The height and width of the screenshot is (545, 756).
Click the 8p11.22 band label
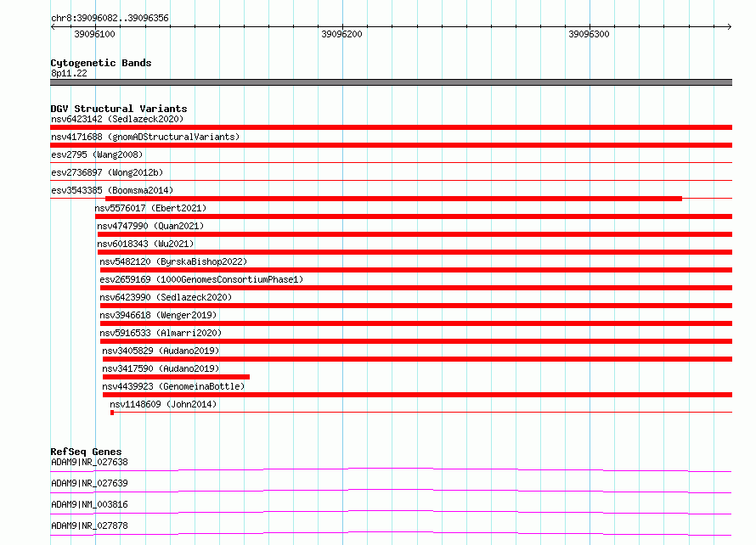tap(69, 73)
